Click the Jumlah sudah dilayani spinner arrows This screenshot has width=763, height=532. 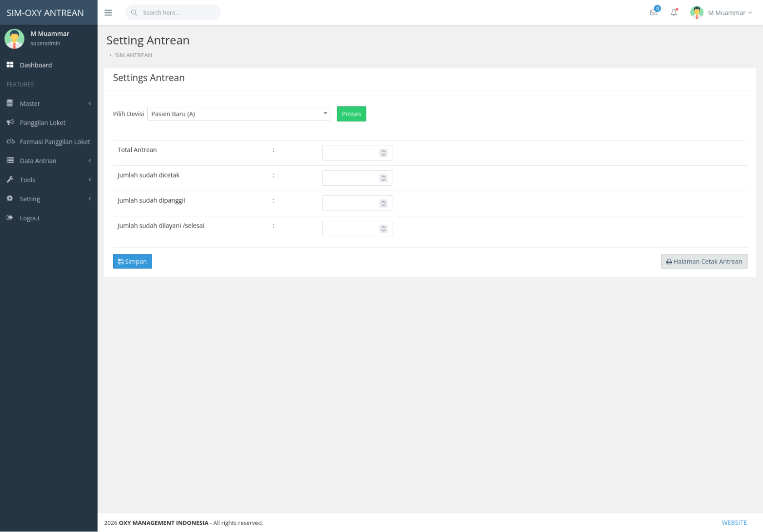click(x=384, y=229)
